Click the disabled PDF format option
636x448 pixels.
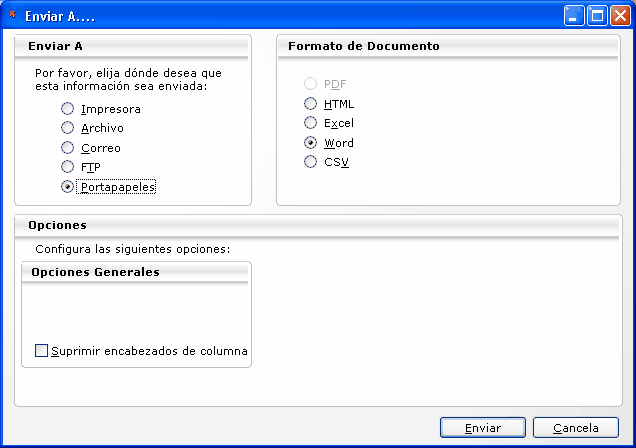tap(311, 84)
